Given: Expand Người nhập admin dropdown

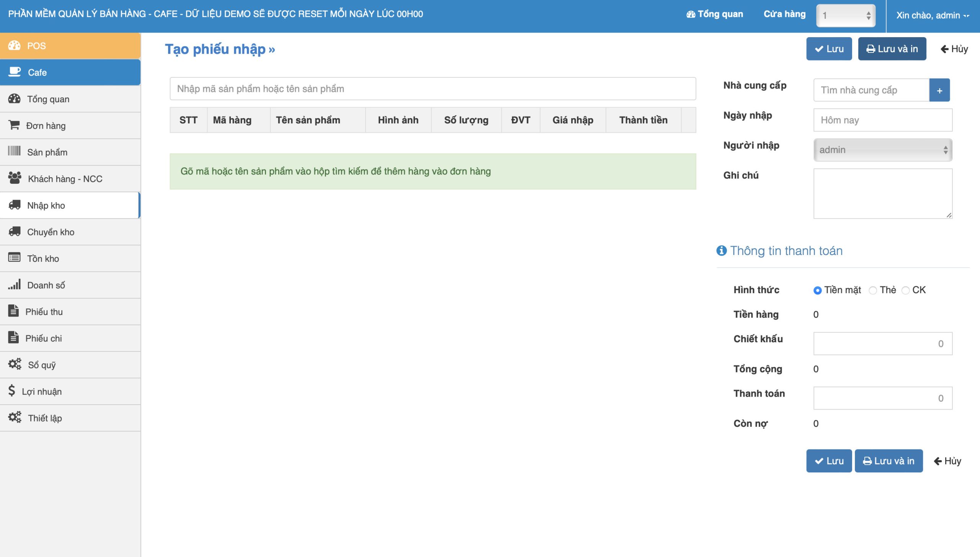Looking at the screenshot, I should click(882, 150).
